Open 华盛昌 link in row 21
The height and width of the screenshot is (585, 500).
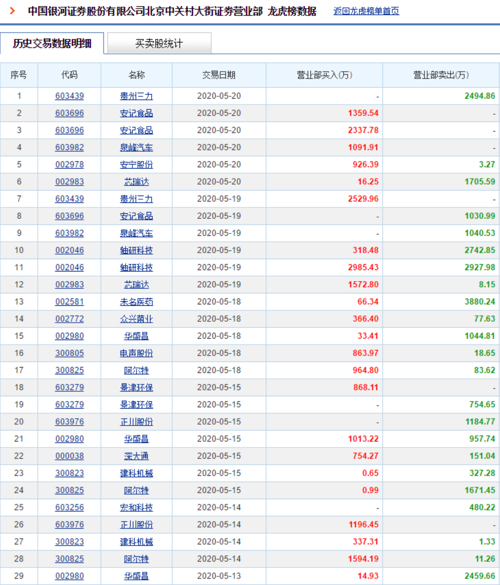(x=136, y=439)
